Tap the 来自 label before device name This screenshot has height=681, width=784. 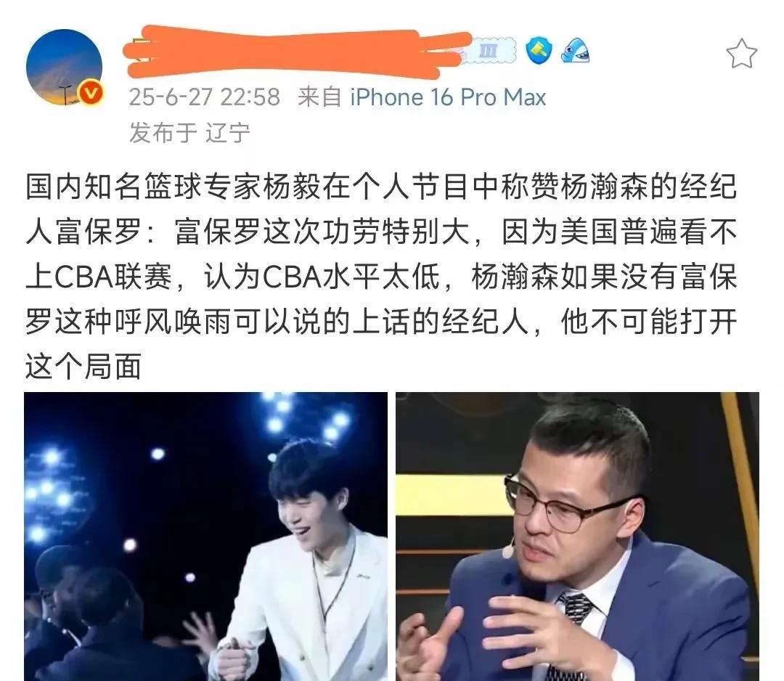(319, 97)
